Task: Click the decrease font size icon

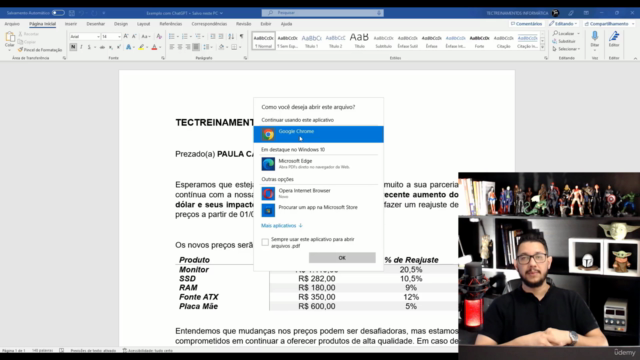Action: (134, 36)
